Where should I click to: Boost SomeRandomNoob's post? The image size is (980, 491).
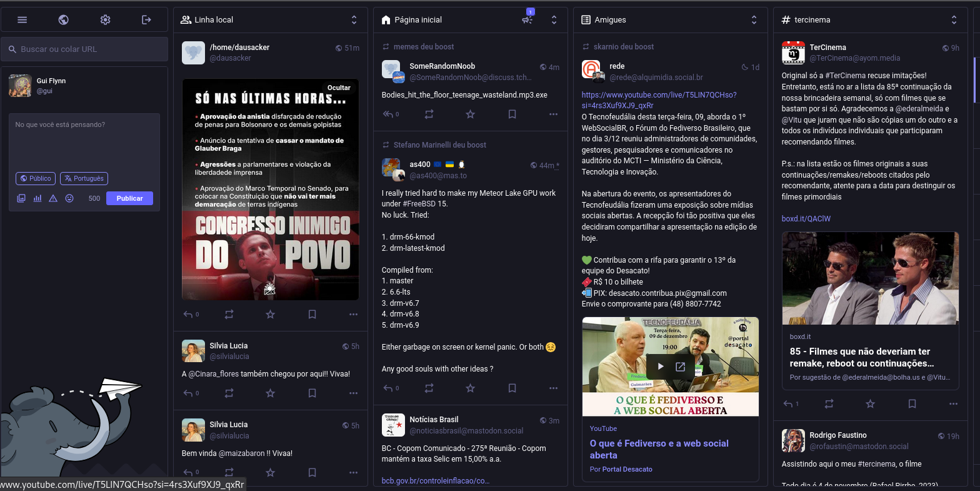pyautogui.click(x=429, y=114)
